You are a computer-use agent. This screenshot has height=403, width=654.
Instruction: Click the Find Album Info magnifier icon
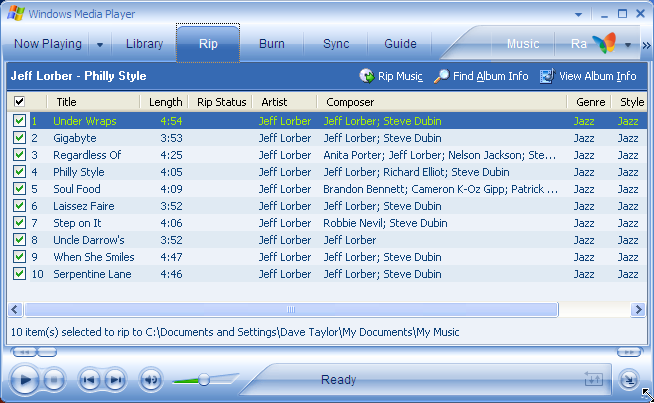[441, 76]
